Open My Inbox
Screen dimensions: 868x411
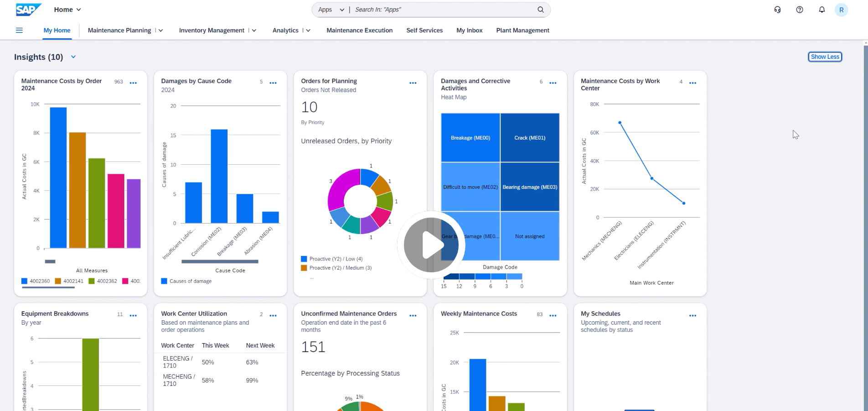click(469, 30)
